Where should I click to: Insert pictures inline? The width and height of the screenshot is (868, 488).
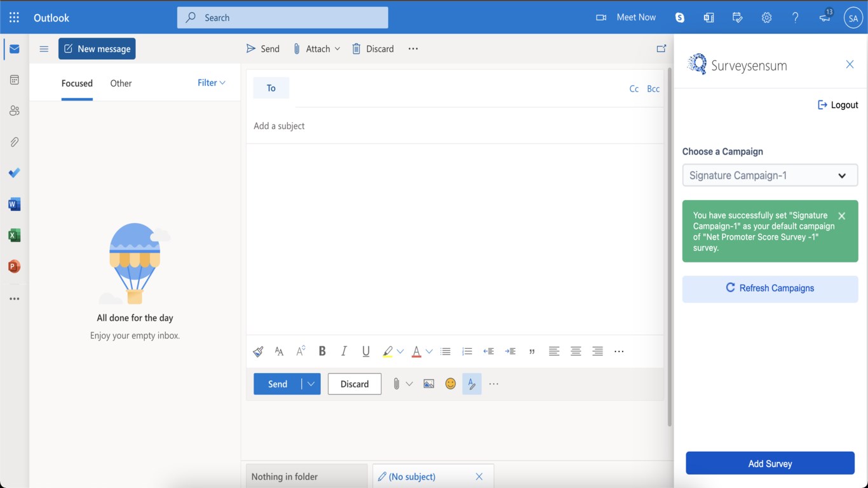click(x=429, y=384)
